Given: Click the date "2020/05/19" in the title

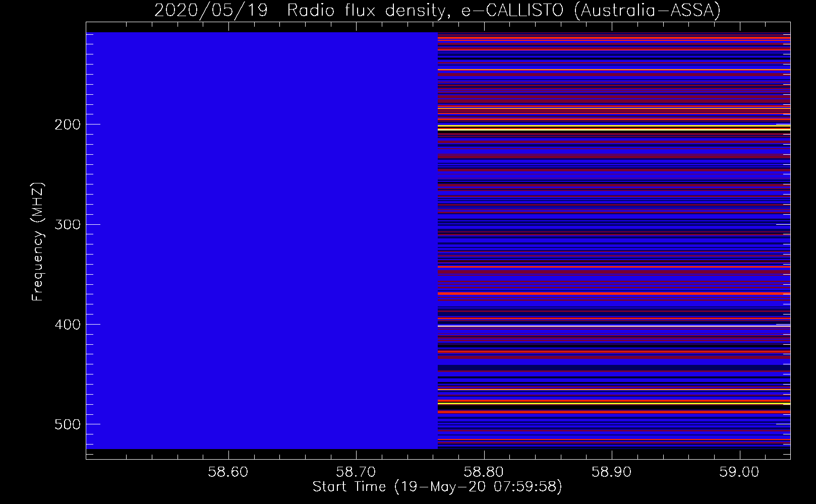Looking at the screenshot, I should point(211,10).
